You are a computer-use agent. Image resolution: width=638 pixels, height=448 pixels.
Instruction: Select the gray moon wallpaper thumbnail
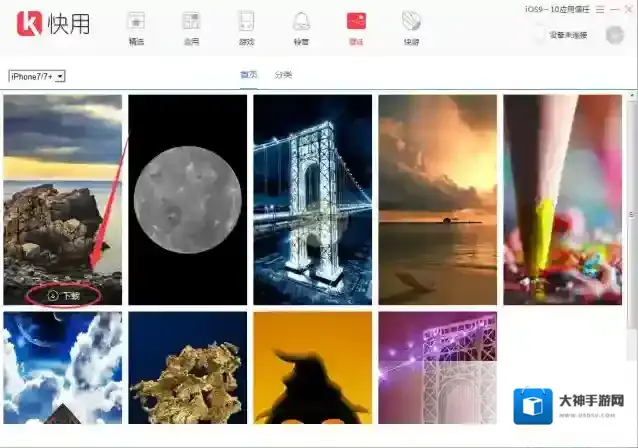click(x=187, y=199)
